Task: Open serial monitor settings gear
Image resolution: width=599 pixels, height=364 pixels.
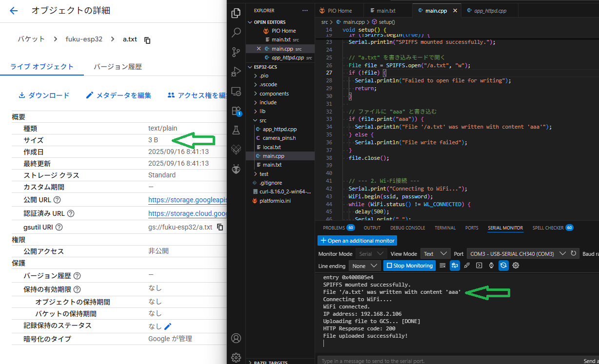Action: coord(516,266)
